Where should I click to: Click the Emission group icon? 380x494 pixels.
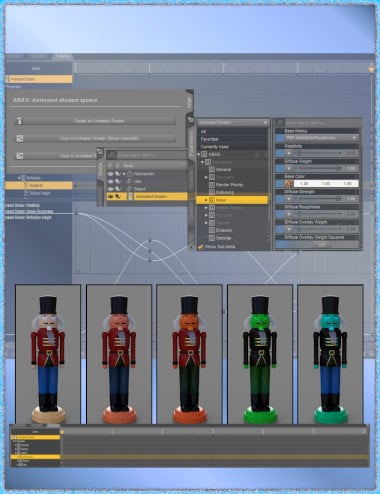tap(212, 230)
